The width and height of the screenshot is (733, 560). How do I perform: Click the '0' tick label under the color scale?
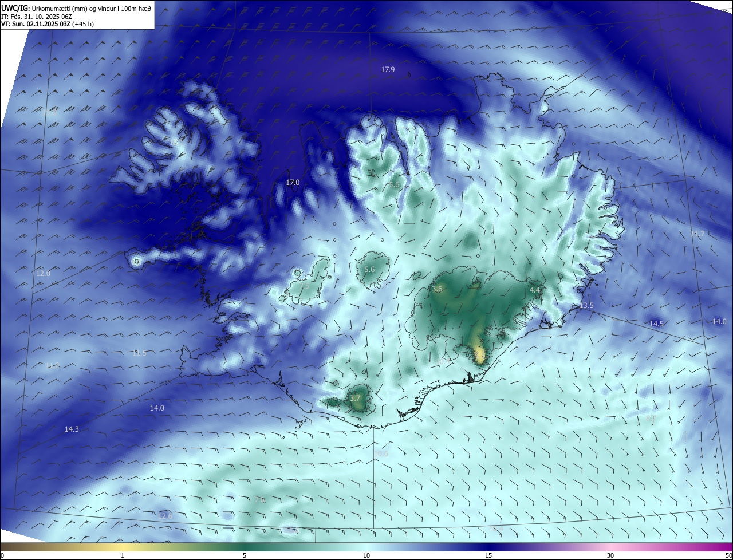[x=2, y=555]
